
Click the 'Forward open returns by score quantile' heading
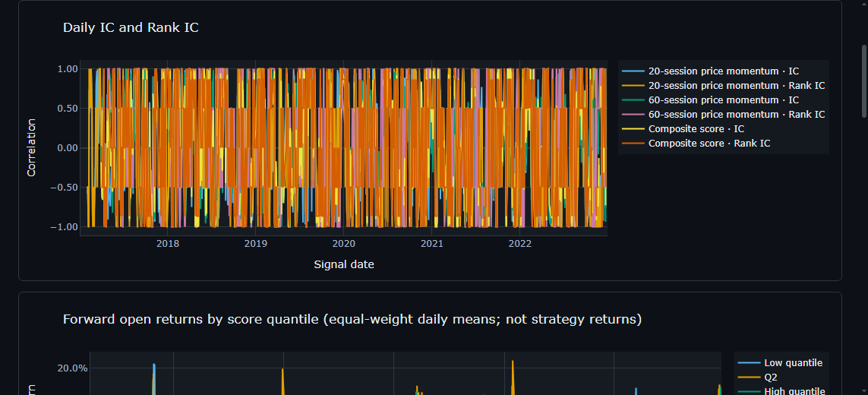coord(352,320)
